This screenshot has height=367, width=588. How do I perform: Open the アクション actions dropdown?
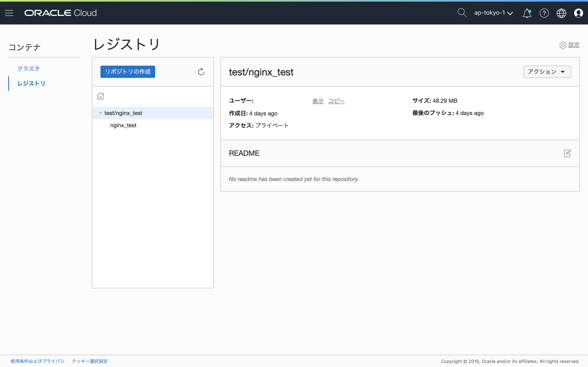point(547,71)
